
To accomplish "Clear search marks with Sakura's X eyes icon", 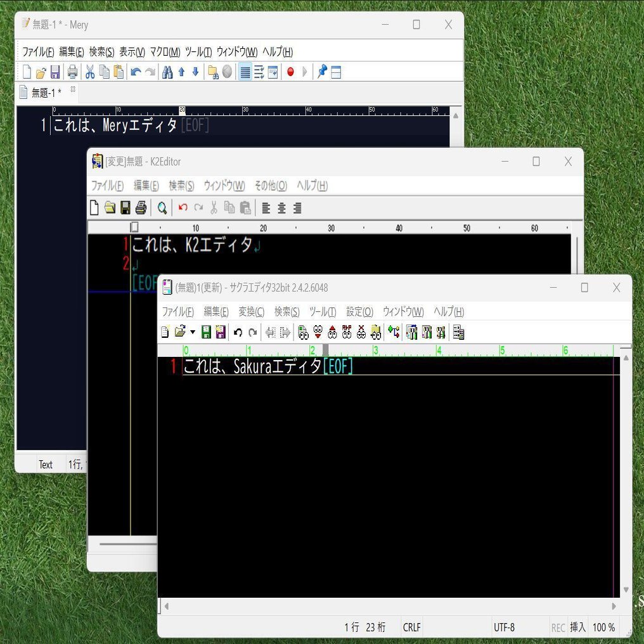I will point(361,332).
